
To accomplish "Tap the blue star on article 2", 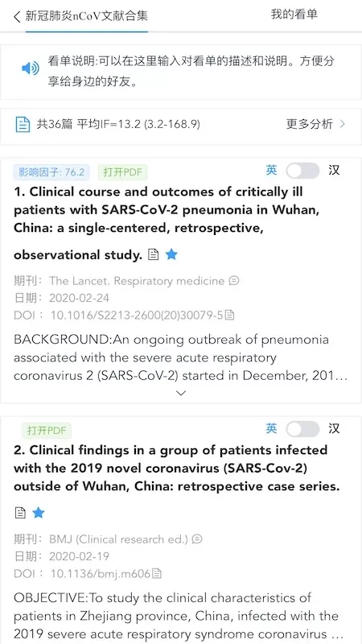I will [39, 513].
